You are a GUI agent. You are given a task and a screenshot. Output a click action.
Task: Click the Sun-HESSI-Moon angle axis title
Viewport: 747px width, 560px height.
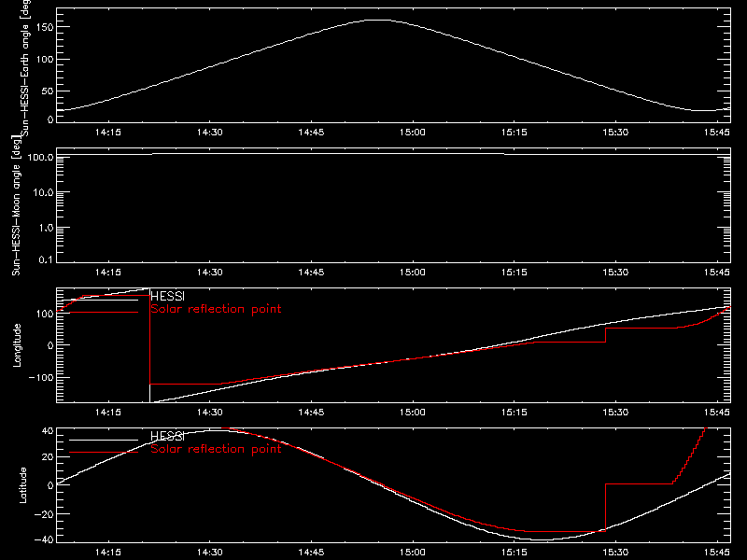[x=16, y=205]
